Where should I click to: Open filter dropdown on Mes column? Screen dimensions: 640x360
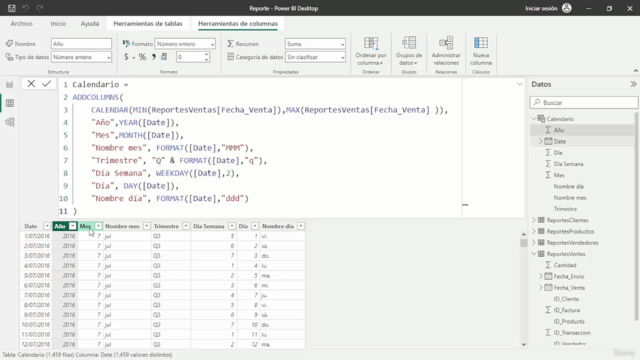(98, 226)
